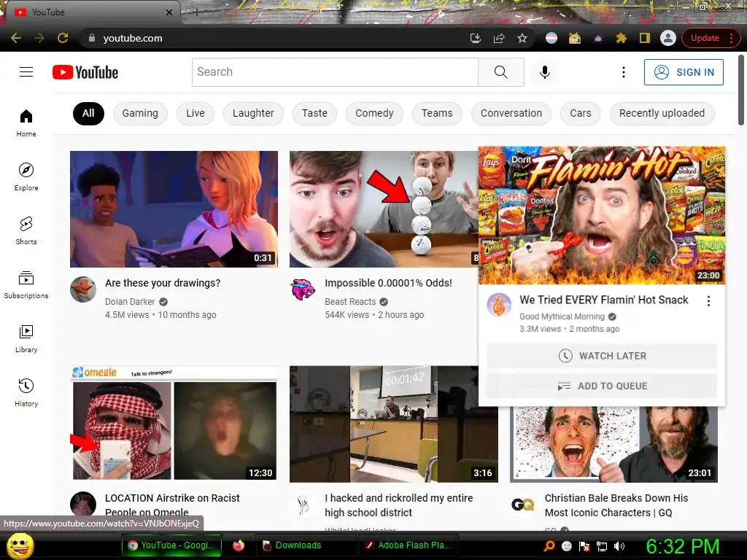
Task: Click Good Mythical Morning channel name
Action: tap(562, 316)
